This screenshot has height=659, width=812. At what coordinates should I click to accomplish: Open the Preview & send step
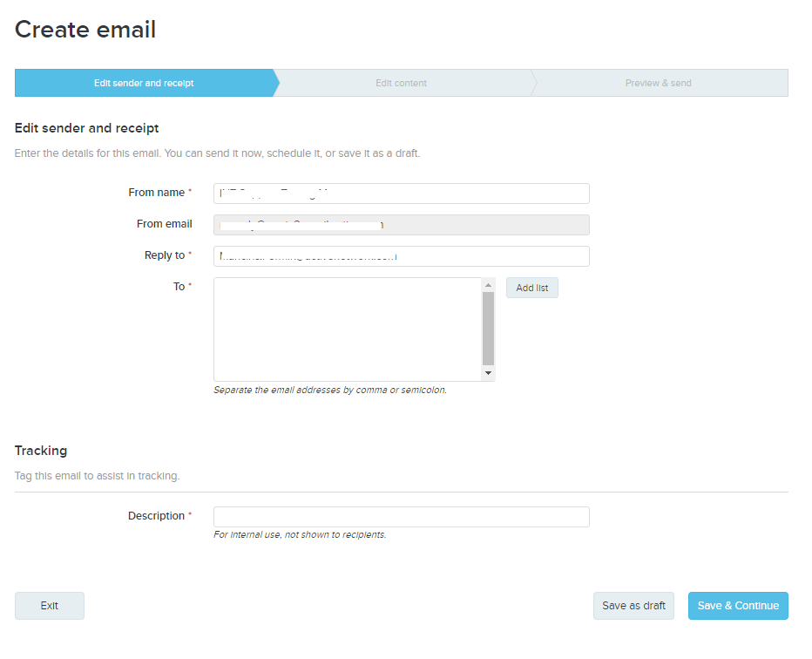[x=658, y=83]
